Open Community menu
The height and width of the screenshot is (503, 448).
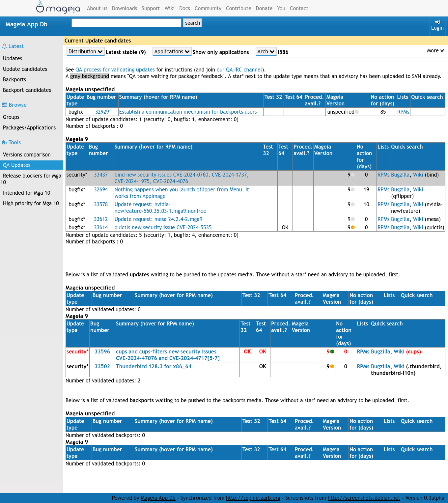click(x=208, y=9)
